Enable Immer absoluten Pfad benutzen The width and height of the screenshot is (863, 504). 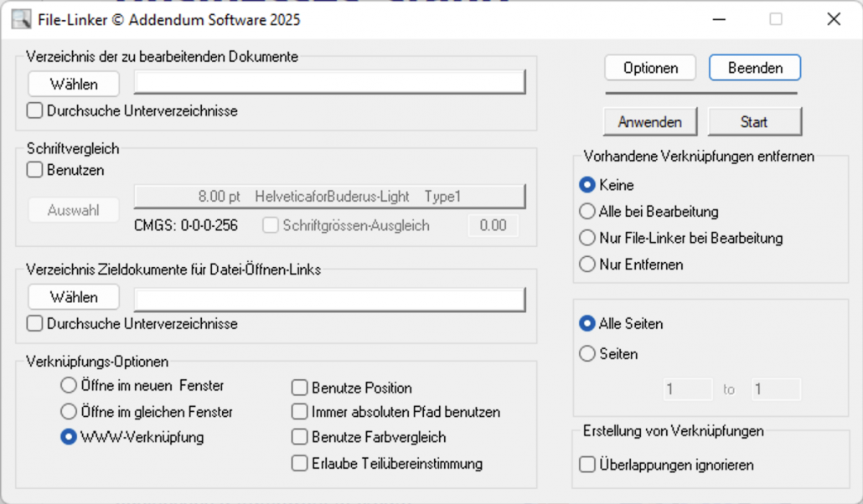click(x=299, y=412)
